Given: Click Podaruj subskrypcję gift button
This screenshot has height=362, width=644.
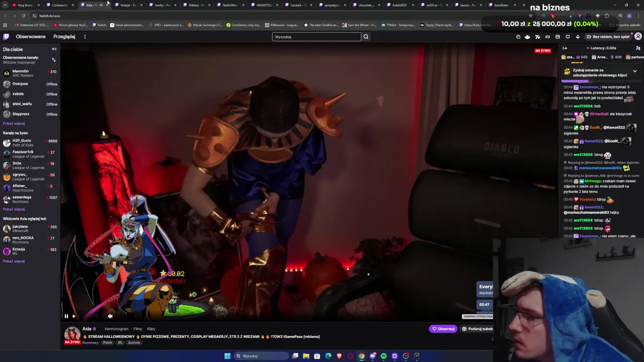Looking at the screenshot, I should [x=477, y=329].
